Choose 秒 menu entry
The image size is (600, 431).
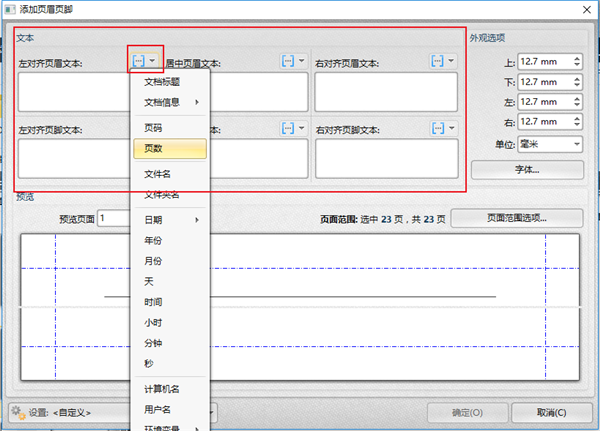coord(170,363)
